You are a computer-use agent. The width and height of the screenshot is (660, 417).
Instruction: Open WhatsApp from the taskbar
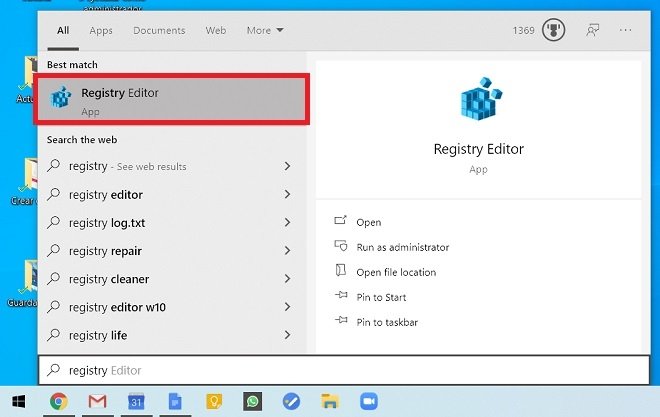pos(253,402)
